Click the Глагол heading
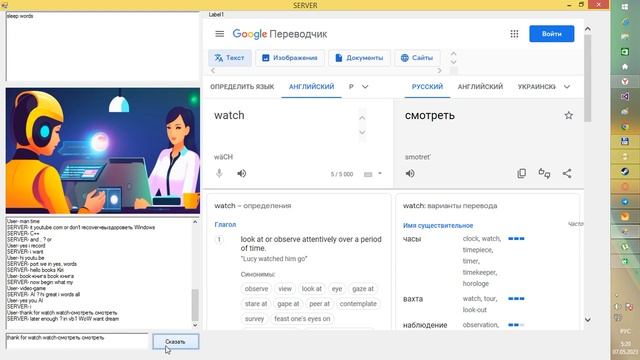 (225, 224)
